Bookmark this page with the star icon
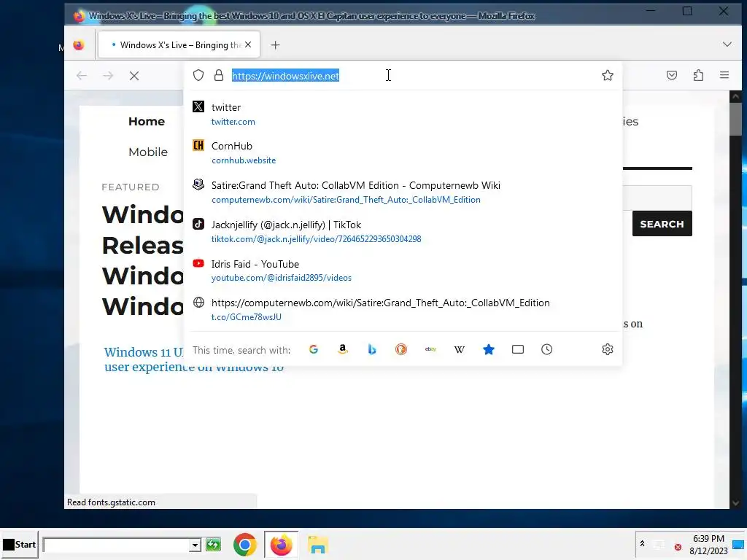747x560 pixels. click(607, 75)
